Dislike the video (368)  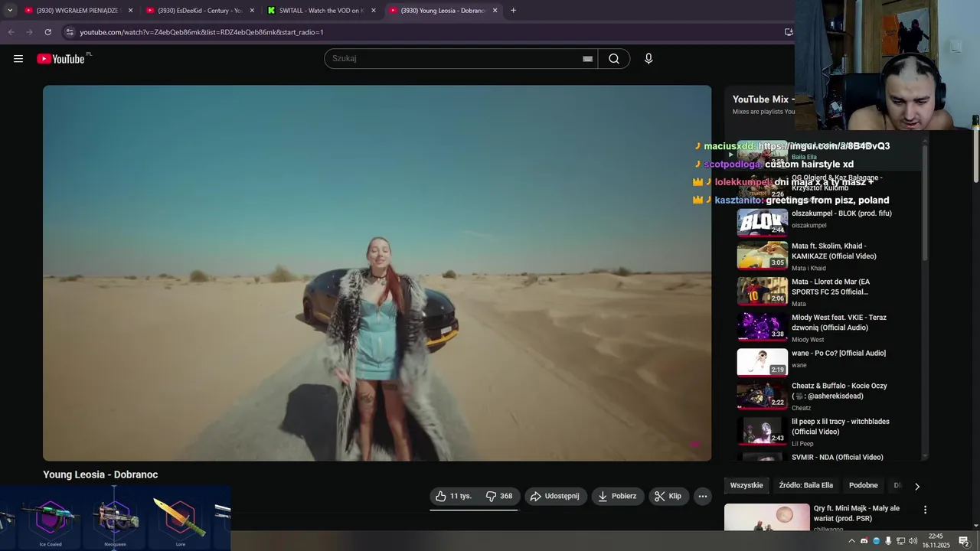[x=499, y=496]
